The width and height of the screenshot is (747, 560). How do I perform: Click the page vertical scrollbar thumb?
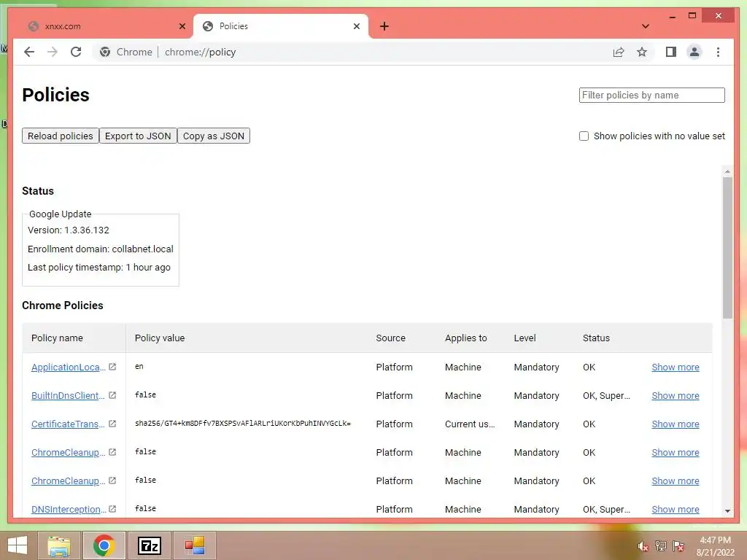[x=727, y=248]
